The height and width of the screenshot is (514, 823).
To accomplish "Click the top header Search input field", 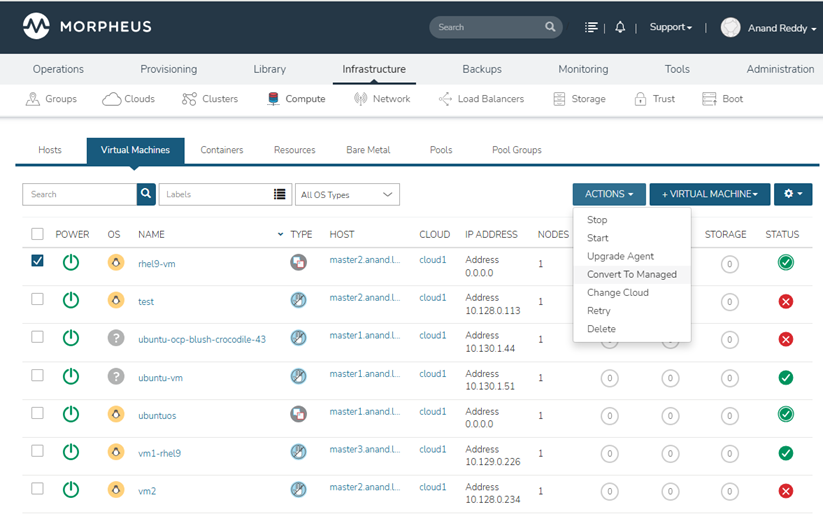I will point(488,28).
